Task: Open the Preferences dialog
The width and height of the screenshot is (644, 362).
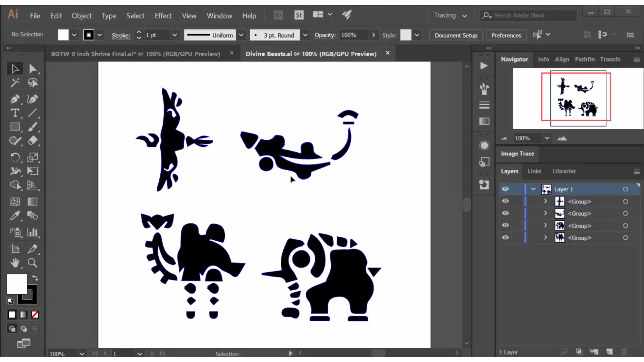Action: (x=506, y=35)
